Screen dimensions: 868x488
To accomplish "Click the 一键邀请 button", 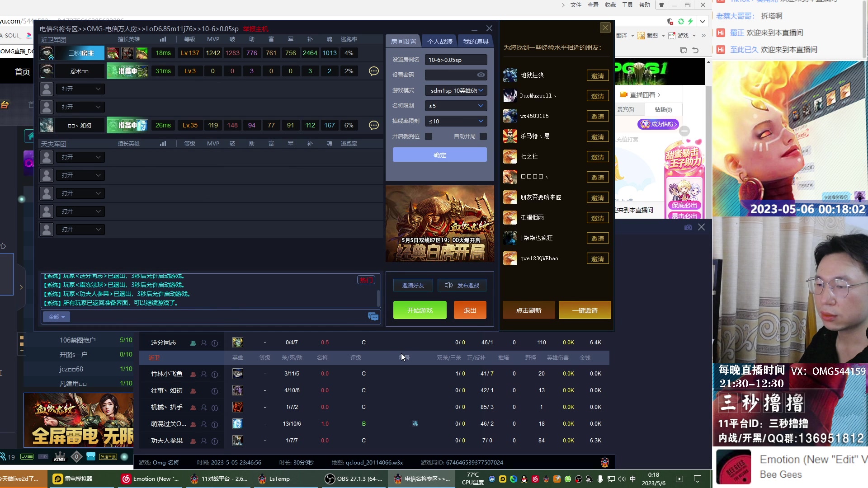I will click(x=585, y=310).
